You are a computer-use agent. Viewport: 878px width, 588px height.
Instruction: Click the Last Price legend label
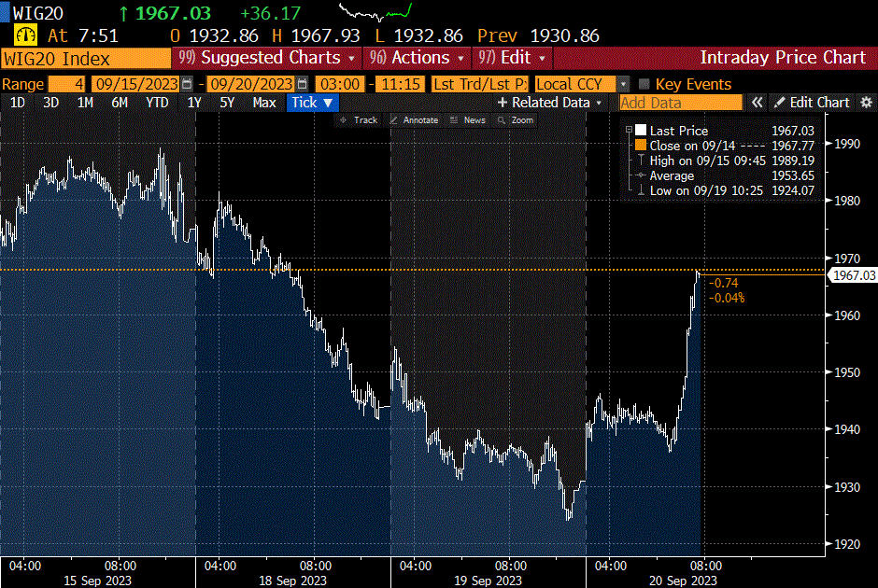679,131
